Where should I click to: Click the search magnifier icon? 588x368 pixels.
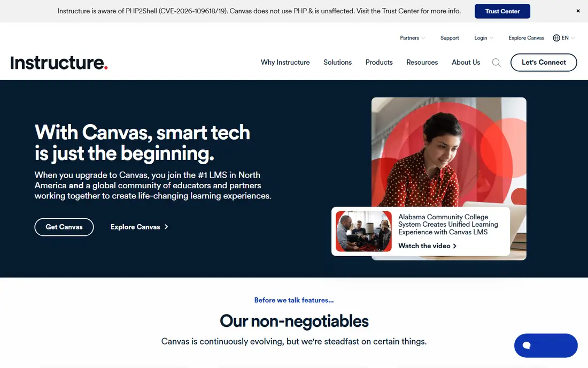pos(496,63)
